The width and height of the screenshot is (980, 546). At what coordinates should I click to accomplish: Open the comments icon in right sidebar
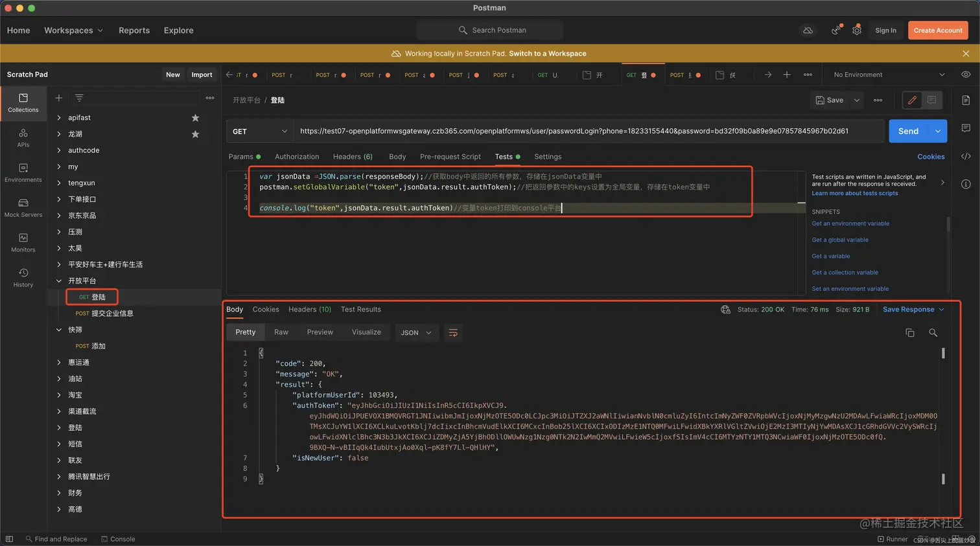coord(966,128)
